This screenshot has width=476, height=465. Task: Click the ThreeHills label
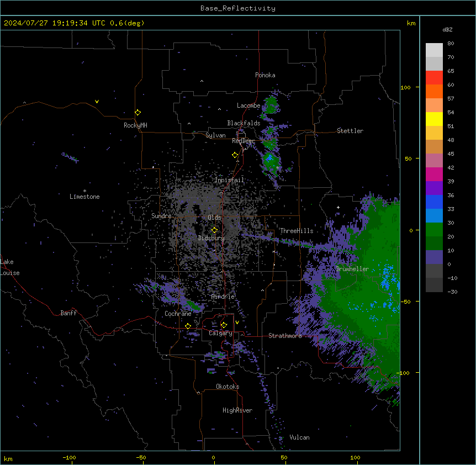[297, 231]
